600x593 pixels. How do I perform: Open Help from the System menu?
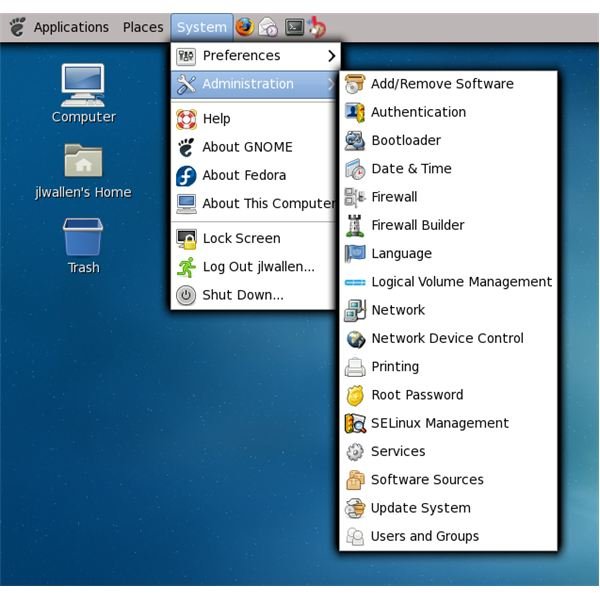255,119
